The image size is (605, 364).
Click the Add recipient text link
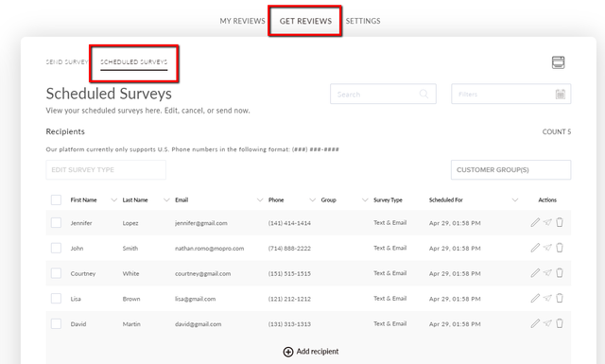tap(318, 352)
